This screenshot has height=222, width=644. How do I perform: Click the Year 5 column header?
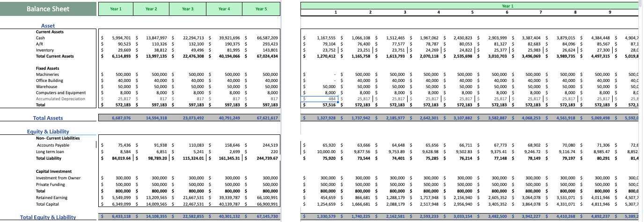click(261, 9)
